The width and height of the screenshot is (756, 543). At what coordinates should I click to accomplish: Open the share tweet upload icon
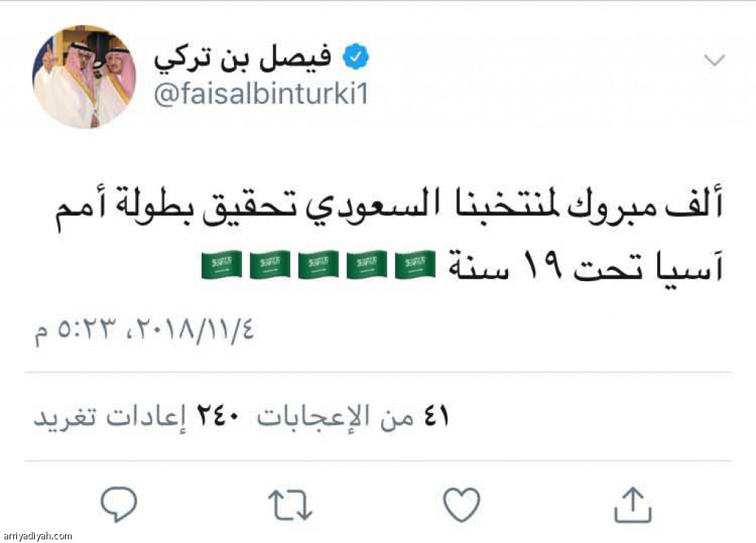pyautogui.click(x=633, y=505)
